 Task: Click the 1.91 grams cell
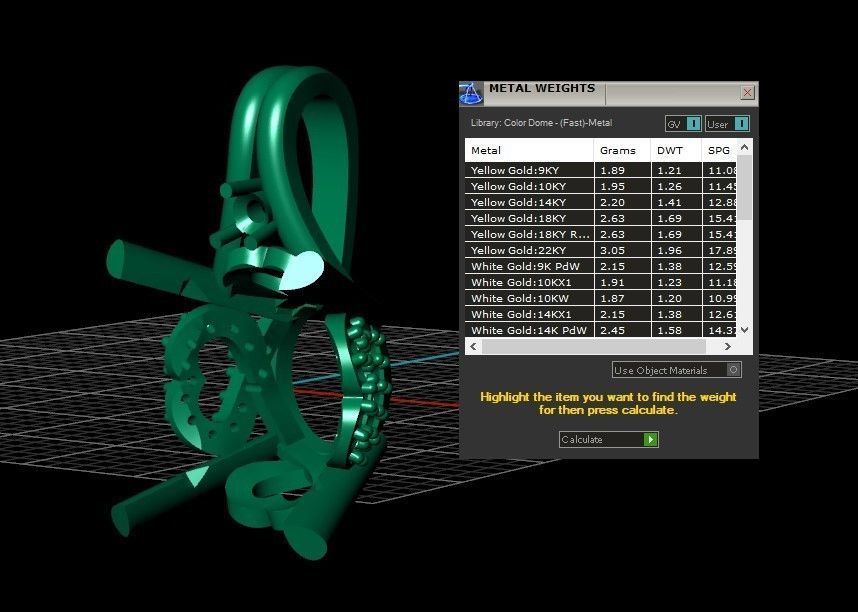(x=623, y=282)
